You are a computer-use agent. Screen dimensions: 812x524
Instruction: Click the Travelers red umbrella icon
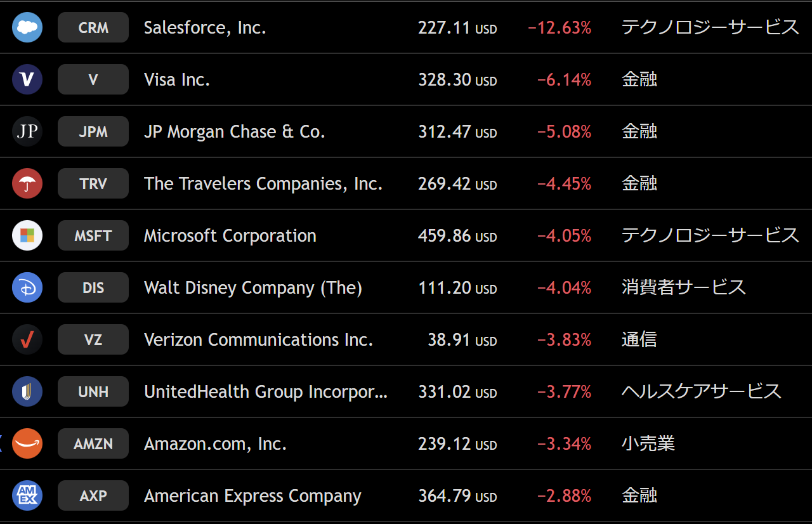coord(27,184)
